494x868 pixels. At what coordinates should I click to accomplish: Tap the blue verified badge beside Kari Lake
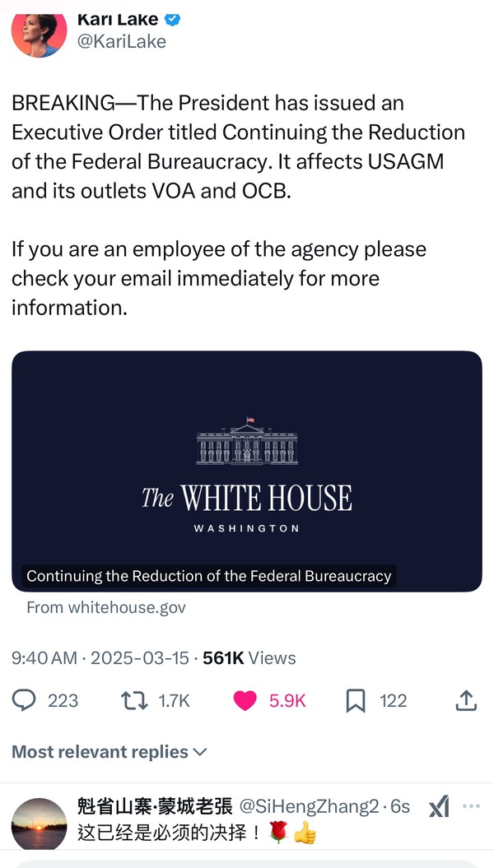click(174, 18)
